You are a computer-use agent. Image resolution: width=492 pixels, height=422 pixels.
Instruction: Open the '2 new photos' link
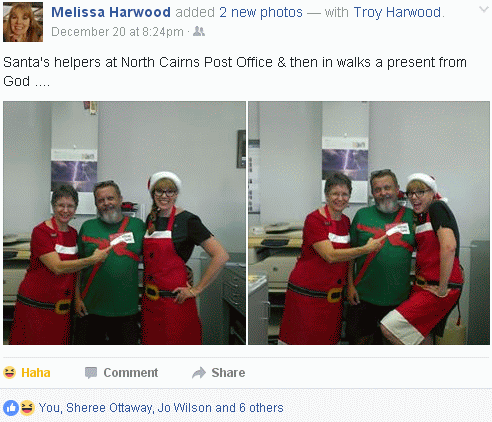tap(261, 13)
